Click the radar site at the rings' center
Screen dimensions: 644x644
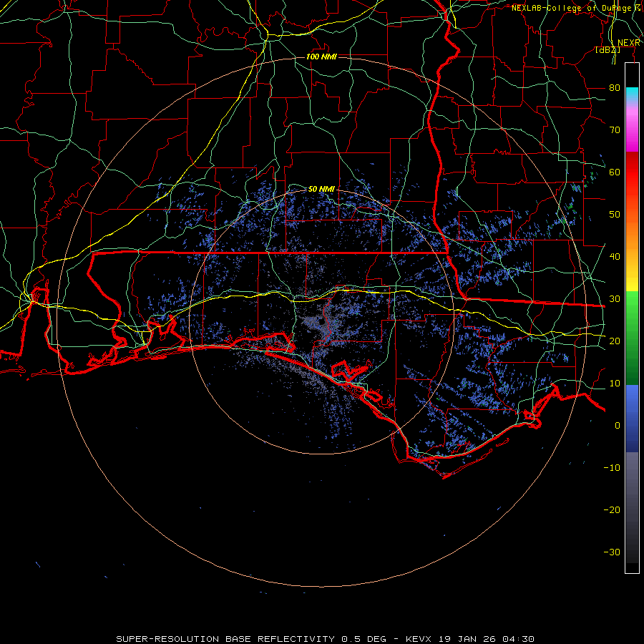click(322, 323)
